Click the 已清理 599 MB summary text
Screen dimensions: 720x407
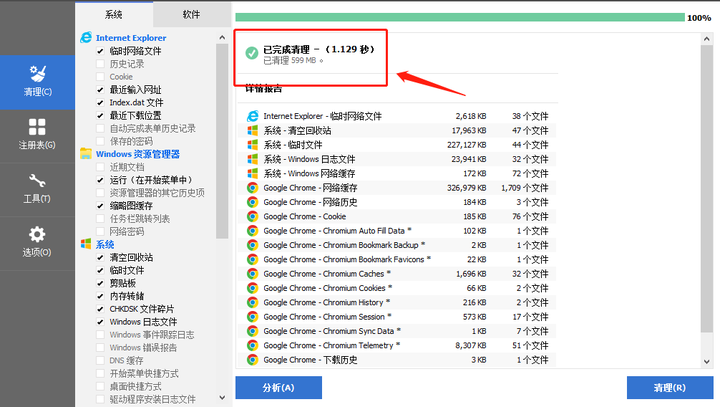click(x=290, y=61)
